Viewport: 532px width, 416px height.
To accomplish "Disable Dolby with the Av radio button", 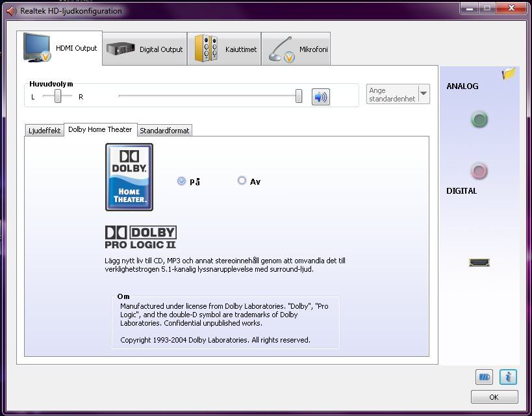I will [242, 181].
